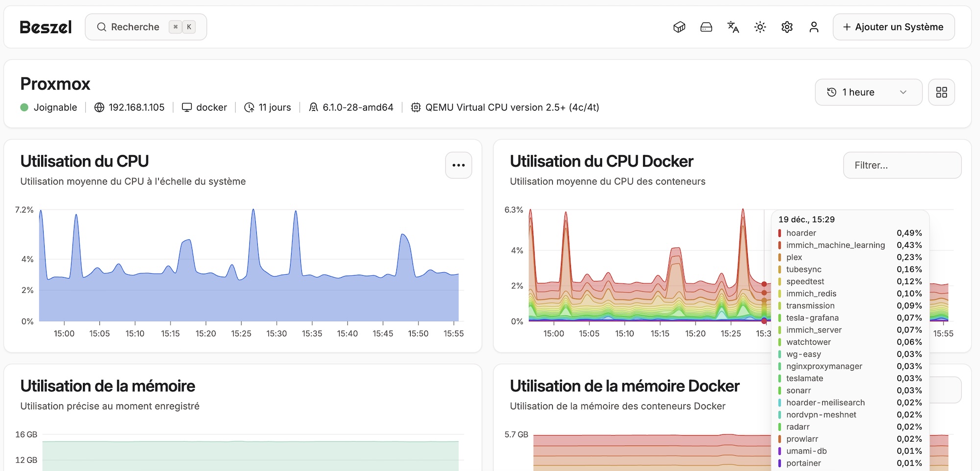Click the 15:00 tick on the CPU chart

point(64,333)
